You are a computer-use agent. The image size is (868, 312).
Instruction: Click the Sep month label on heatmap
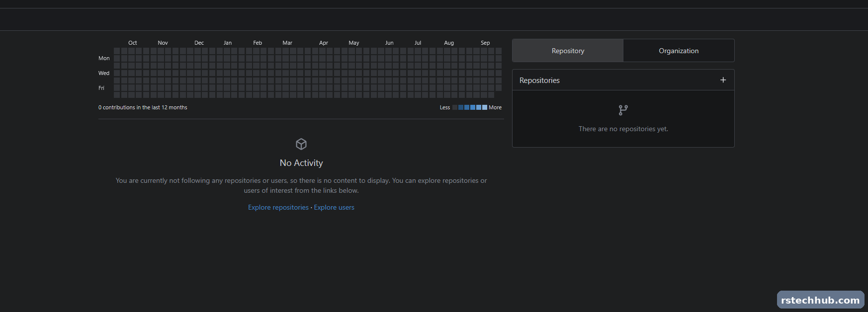[485, 43]
